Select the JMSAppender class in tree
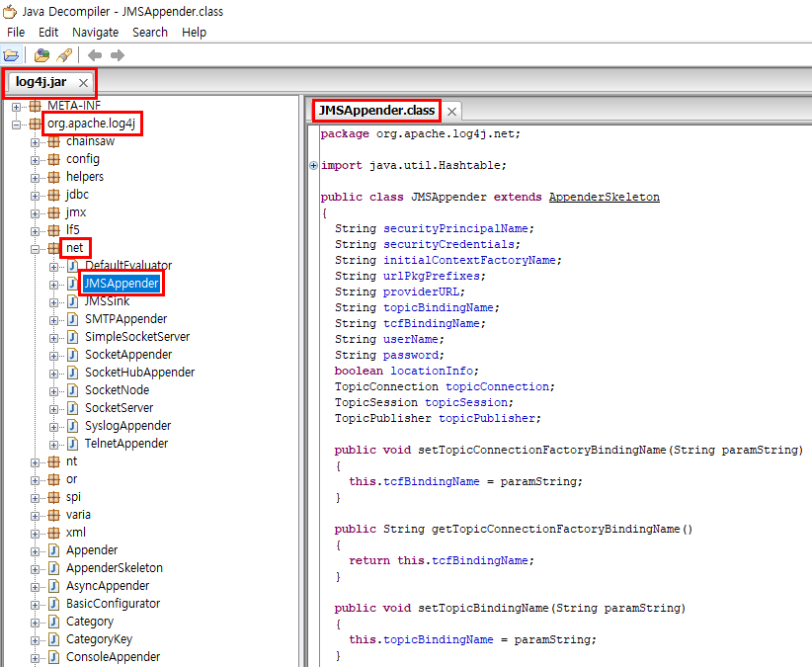The height and width of the screenshot is (667, 812). click(x=122, y=284)
